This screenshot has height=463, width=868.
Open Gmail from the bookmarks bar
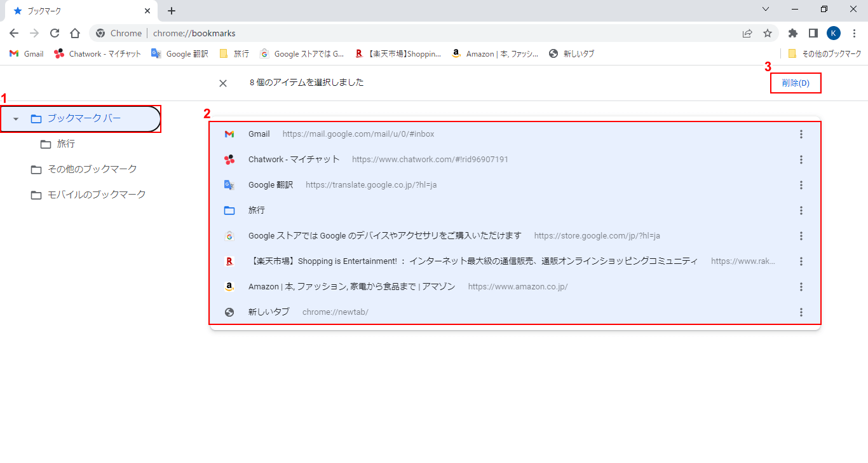pyautogui.click(x=27, y=54)
